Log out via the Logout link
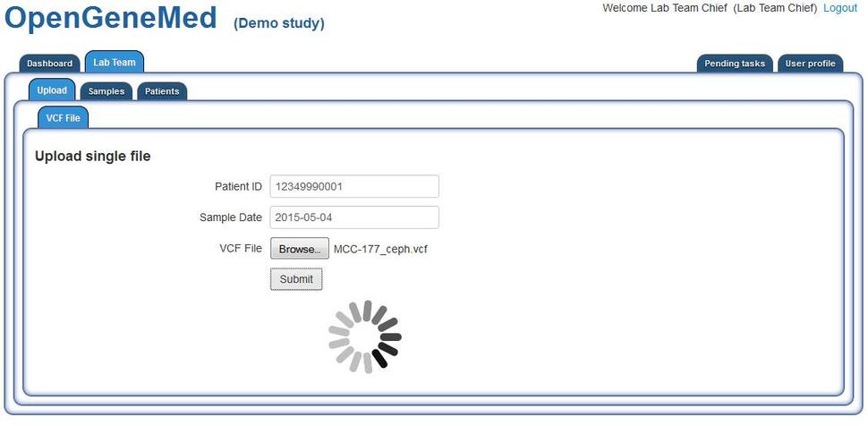Screen dimensions: 868x426 840,8
